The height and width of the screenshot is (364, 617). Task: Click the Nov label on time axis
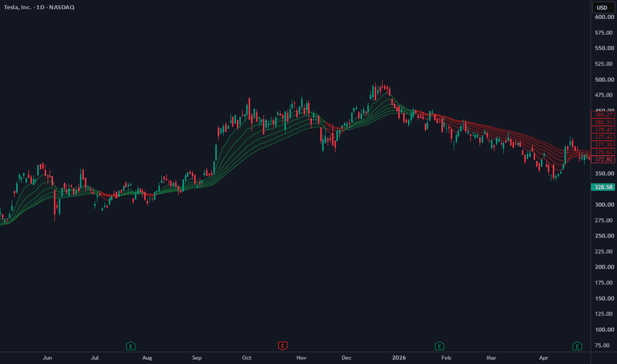(x=301, y=357)
